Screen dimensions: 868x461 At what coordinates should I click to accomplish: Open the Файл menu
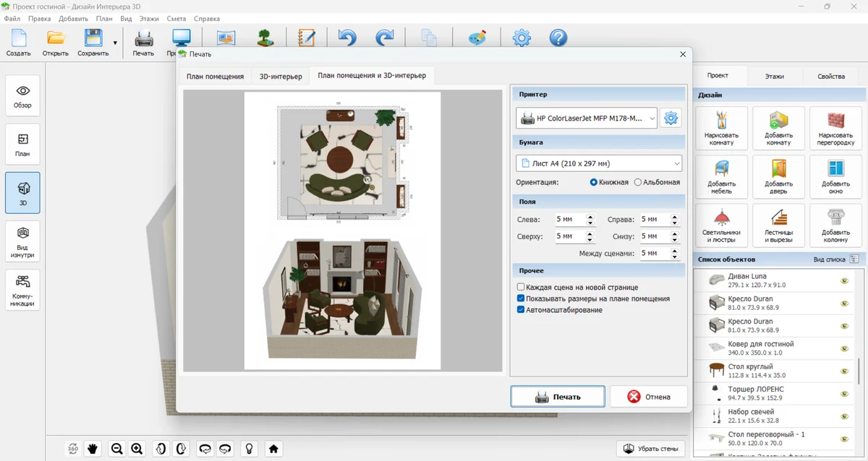coord(12,18)
